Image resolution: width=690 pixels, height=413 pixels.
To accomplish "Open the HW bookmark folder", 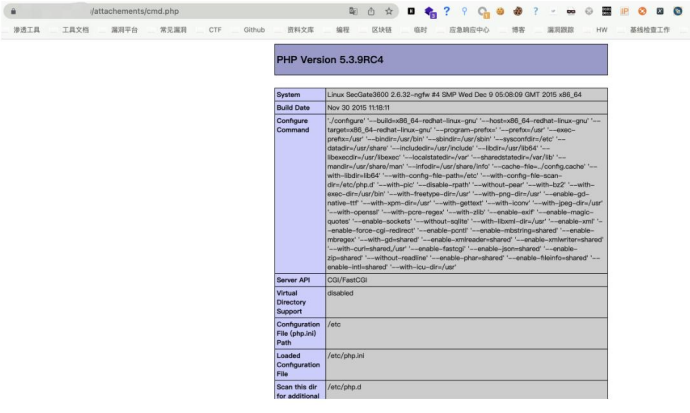I will pyautogui.click(x=601, y=30).
